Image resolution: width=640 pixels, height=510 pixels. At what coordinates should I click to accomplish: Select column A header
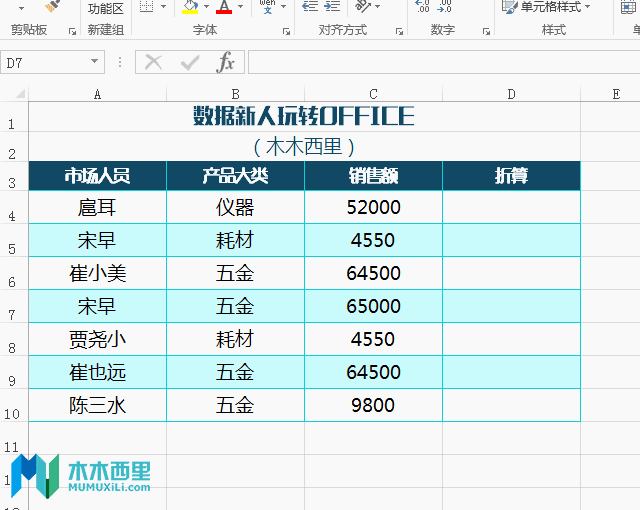coord(97,94)
